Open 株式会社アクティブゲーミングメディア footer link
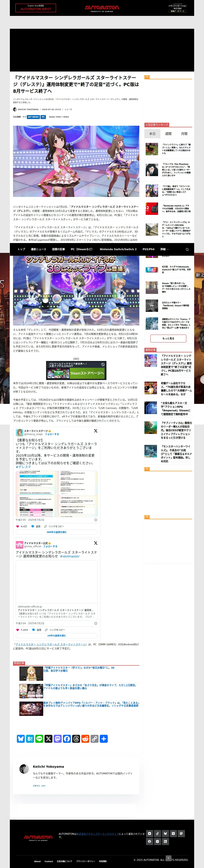The width and height of the screenshot is (204, 868). [x=97, y=834]
